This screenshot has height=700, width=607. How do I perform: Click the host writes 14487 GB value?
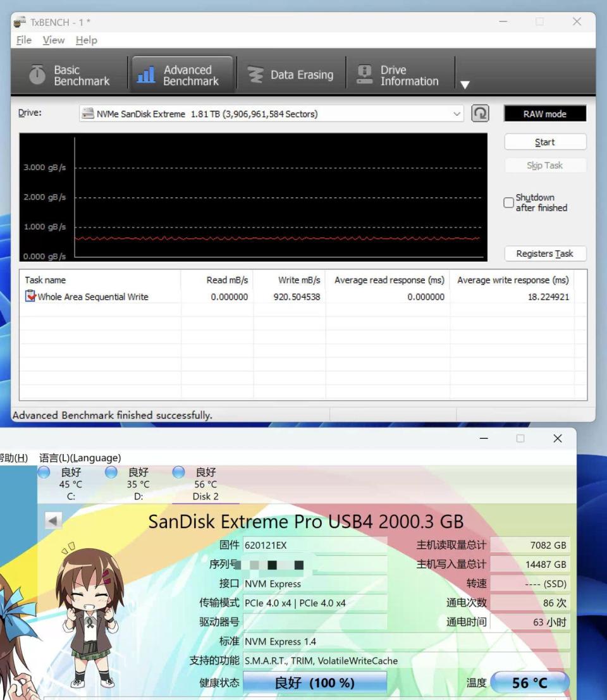530,564
